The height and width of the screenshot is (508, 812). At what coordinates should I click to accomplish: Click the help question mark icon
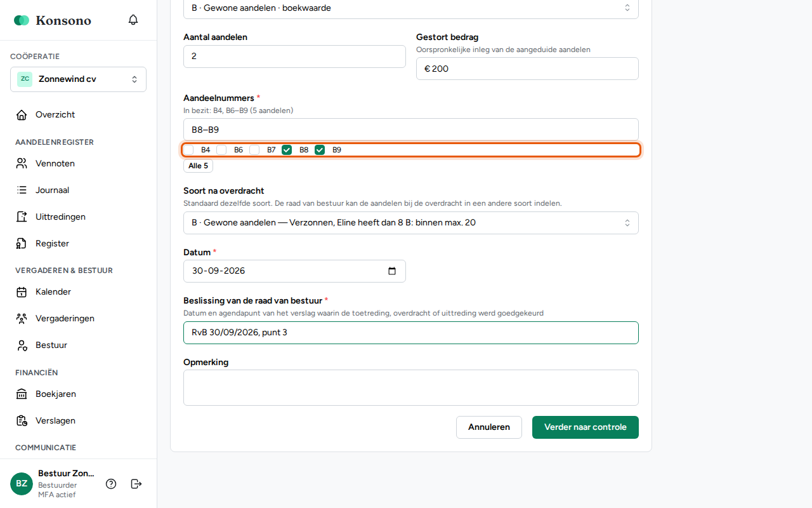111,484
